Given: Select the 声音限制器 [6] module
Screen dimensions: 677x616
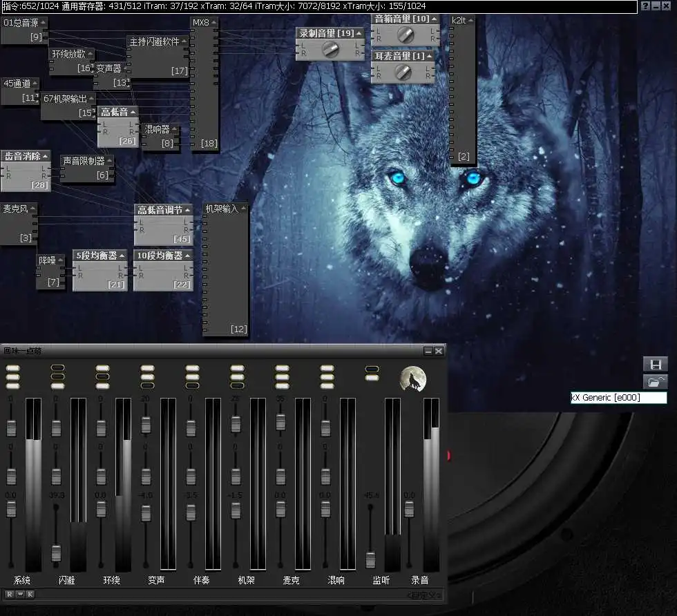Looking at the screenshot, I should [87, 169].
